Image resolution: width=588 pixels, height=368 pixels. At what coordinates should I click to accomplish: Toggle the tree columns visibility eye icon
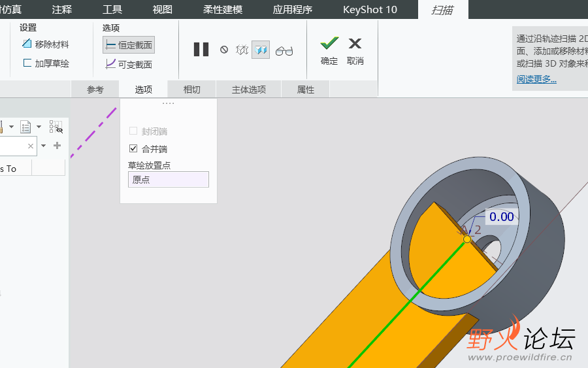[x=56, y=127]
